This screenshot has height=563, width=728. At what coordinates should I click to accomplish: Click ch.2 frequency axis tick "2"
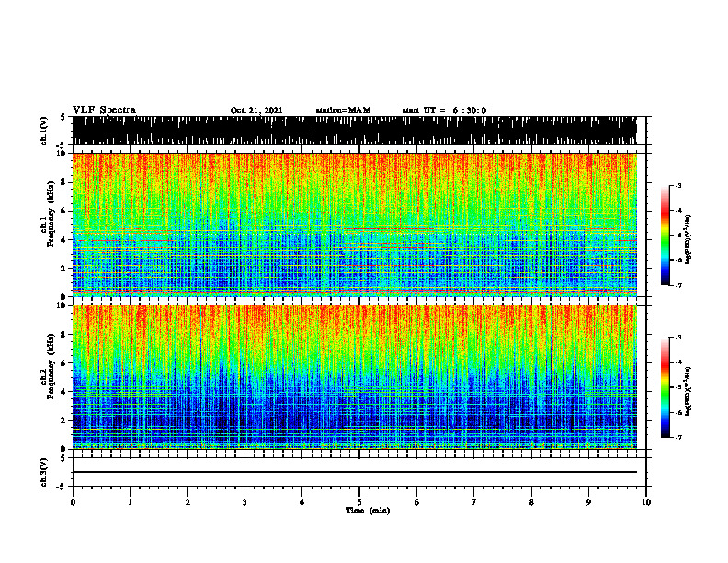coord(63,420)
